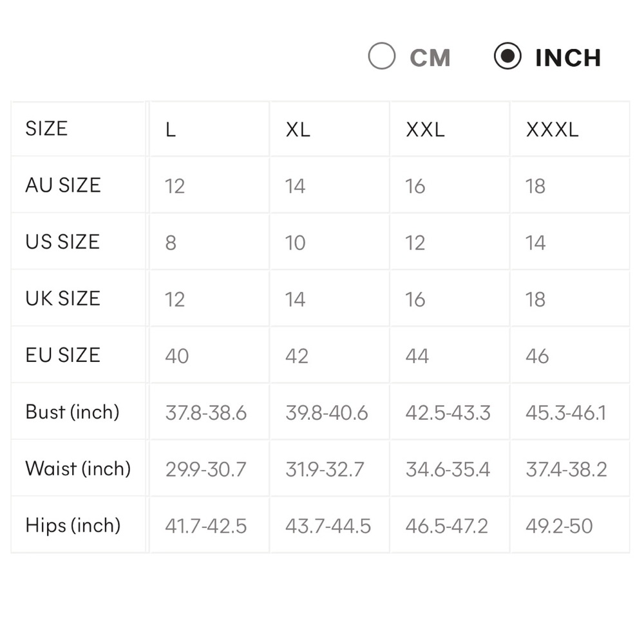The image size is (644, 644).
Task: Select the INCH radio button
Action: (x=507, y=56)
